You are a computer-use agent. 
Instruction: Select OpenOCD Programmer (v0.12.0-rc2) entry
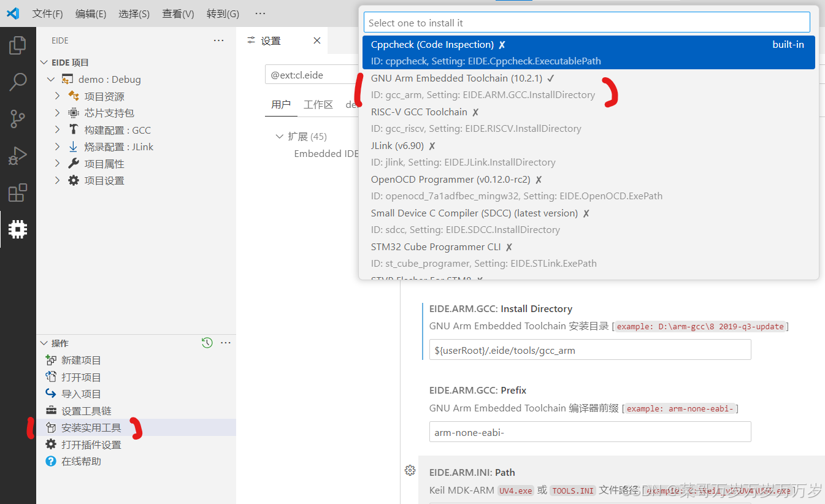point(589,188)
